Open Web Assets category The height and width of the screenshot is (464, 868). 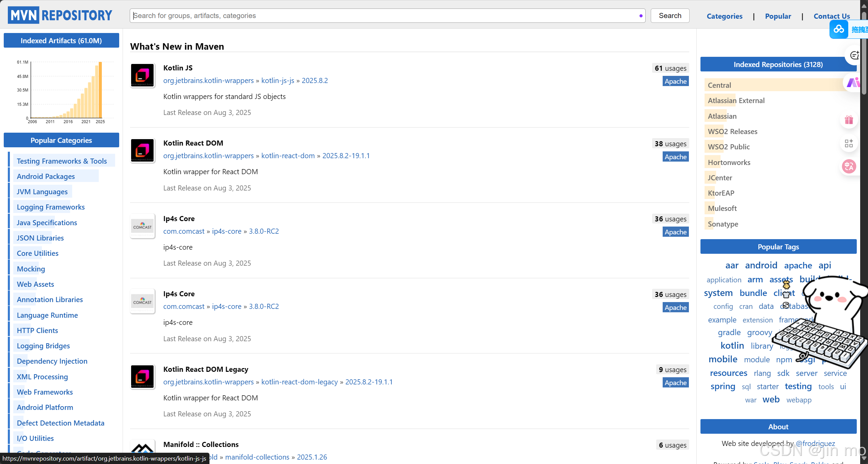(x=35, y=284)
